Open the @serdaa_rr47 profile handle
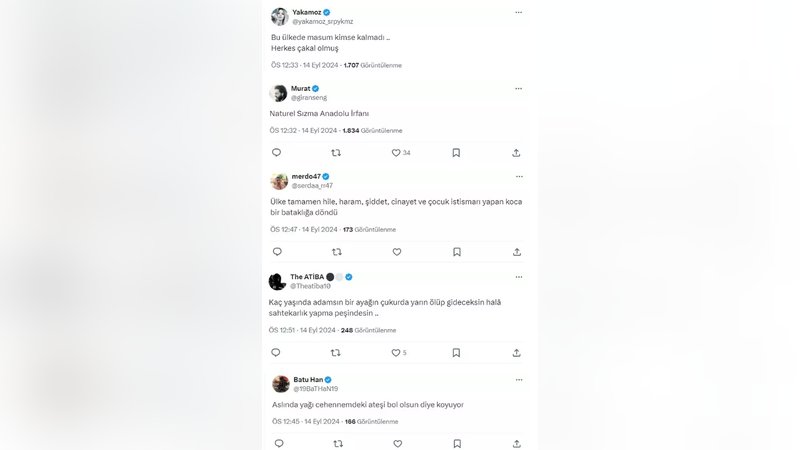 point(312,185)
